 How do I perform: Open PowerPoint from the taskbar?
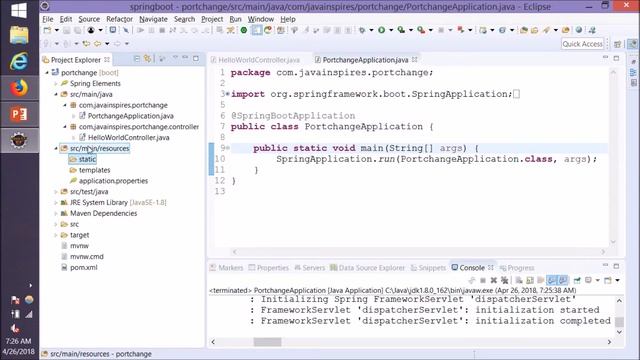tap(19, 114)
